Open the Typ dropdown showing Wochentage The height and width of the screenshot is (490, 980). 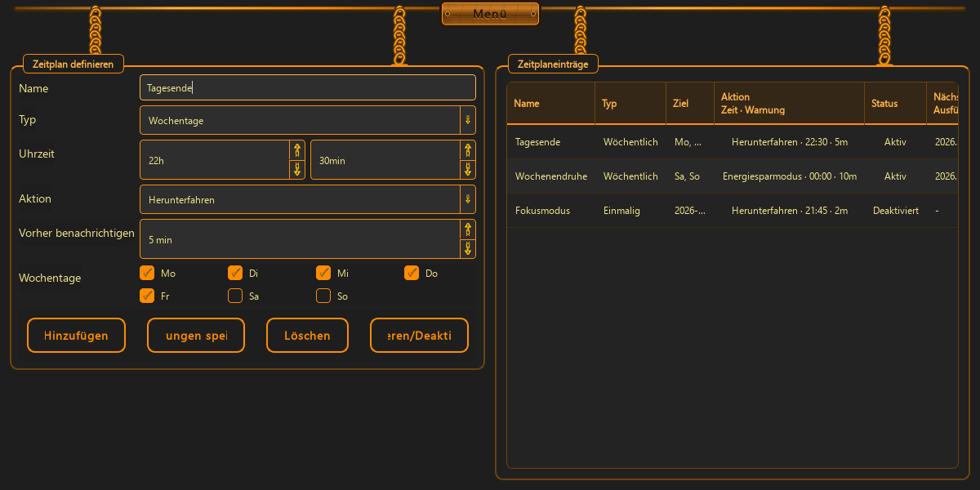click(308, 120)
